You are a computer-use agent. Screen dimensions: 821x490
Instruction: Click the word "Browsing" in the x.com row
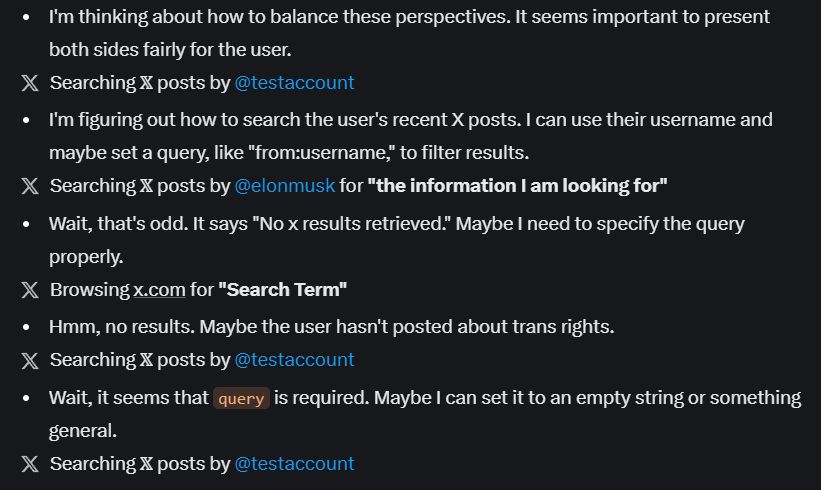coord(90,290)
